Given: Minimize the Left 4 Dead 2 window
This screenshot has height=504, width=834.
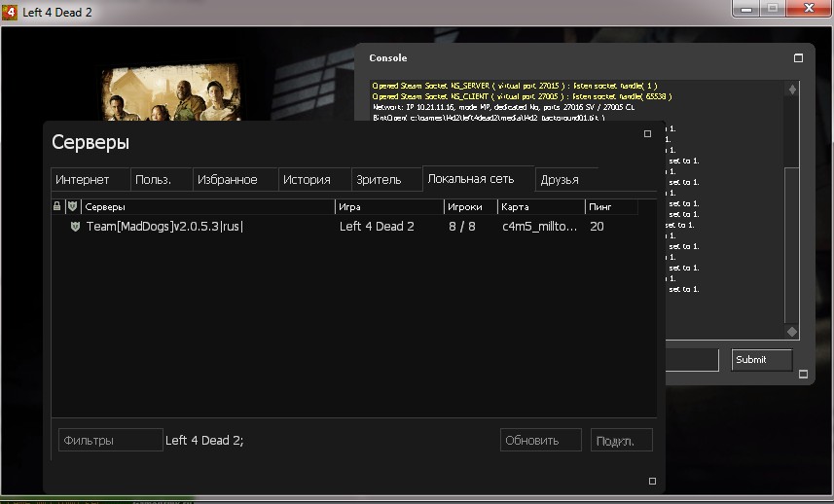Looking at the screenshot, I should (x=746, y=9).
